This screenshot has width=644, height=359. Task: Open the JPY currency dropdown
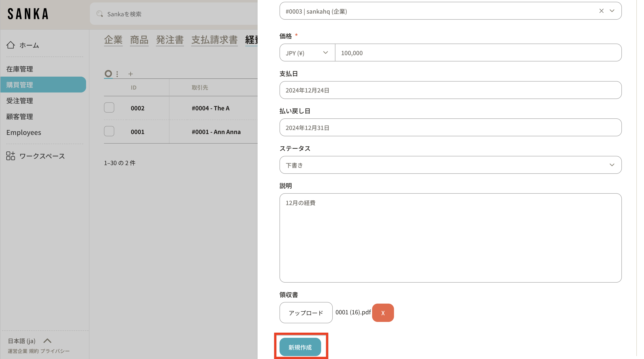click(307, 53)
